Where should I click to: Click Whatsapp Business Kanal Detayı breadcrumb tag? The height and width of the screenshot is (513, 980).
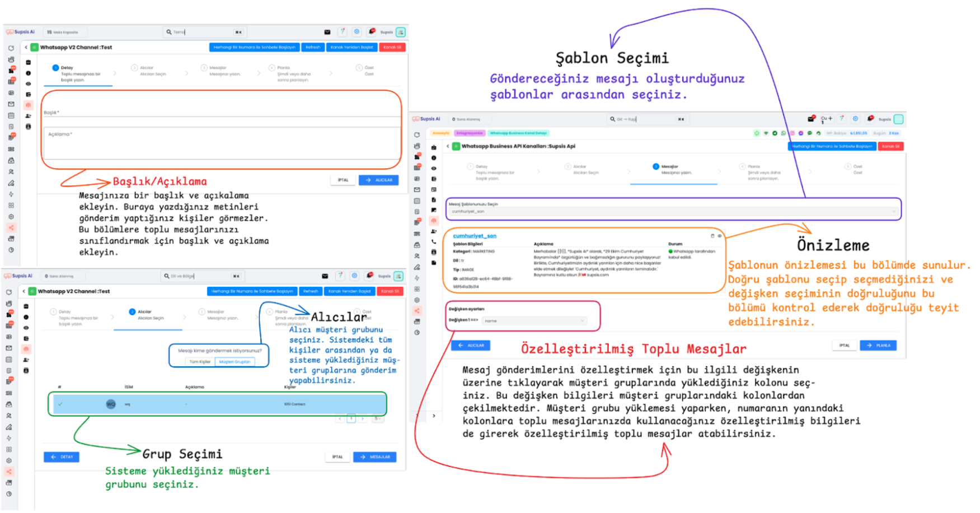tap(519, 133)
